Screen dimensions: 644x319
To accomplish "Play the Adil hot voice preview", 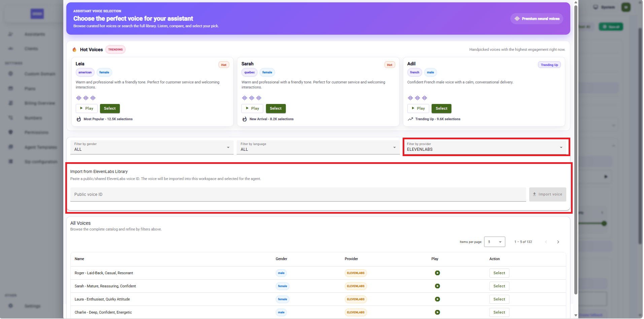I will click(418, 108).
